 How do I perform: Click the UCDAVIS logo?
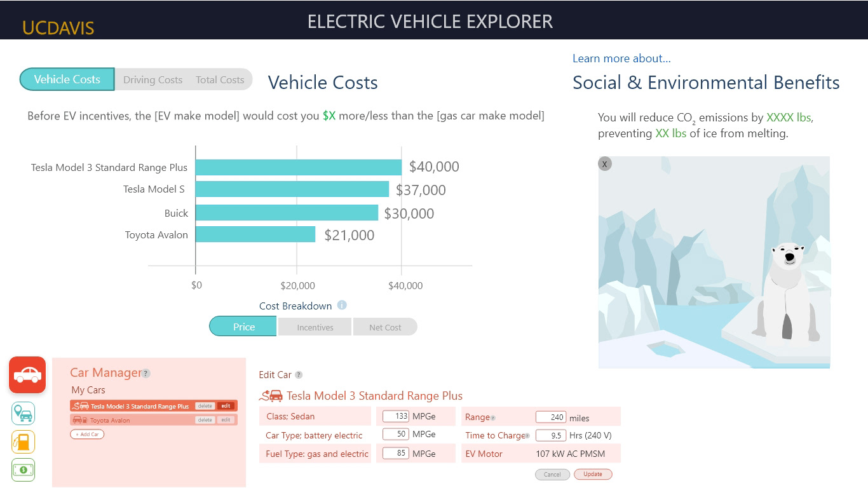pos(58,28)
